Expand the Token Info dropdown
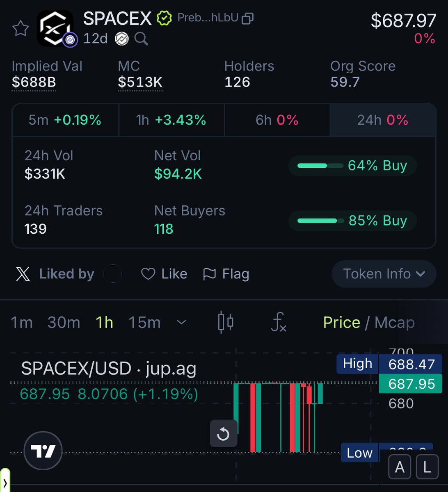The height and width of the screenshot is (492, 448). click(x=384, y=274)
